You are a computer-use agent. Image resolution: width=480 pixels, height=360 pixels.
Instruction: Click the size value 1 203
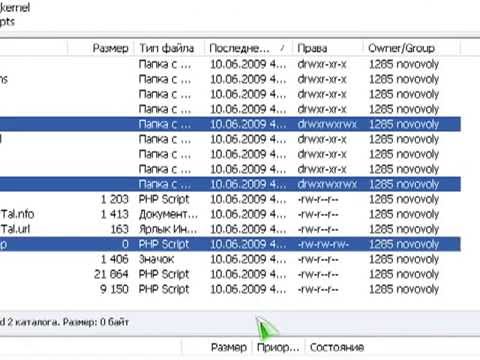pyautogui.click(x=114, y=199)
